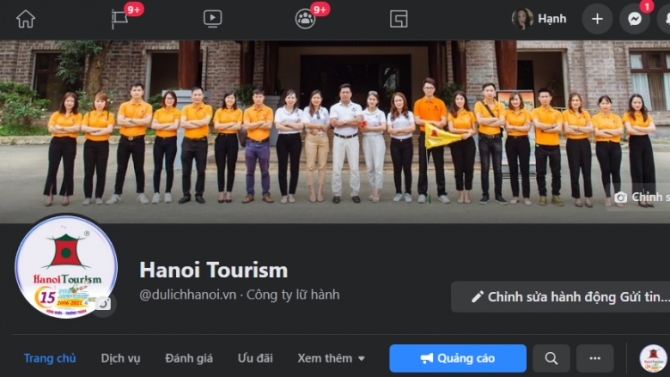
Task: Open Groups icon with 9+ badge
Action: click(305, 19)
